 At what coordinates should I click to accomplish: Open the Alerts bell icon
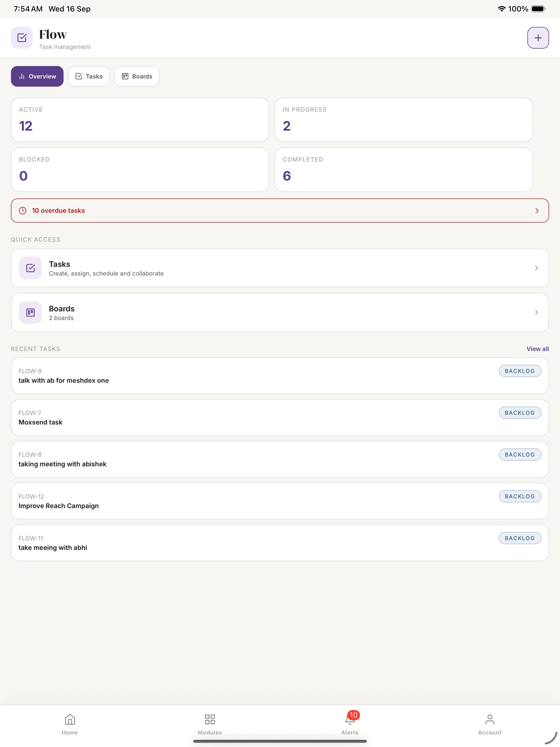349,720
